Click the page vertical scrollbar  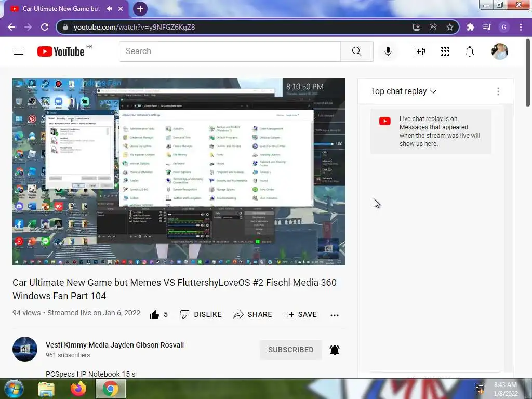528,73
